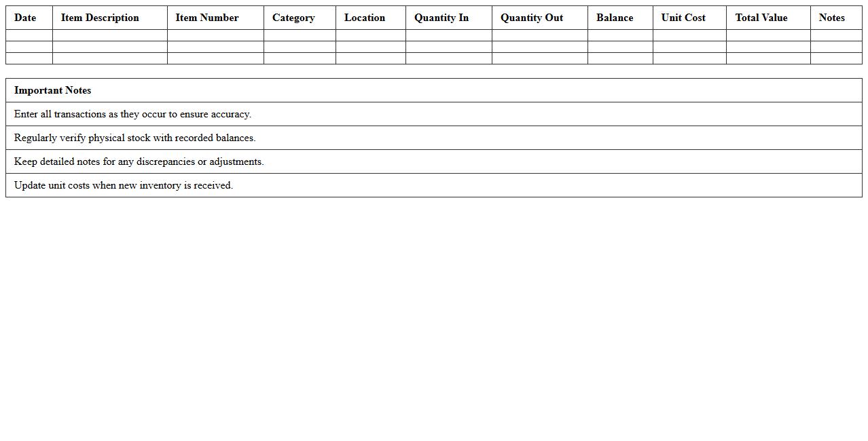868x441 pixels.
Task: Click the Item Number header cell
Action: (207, 18)
